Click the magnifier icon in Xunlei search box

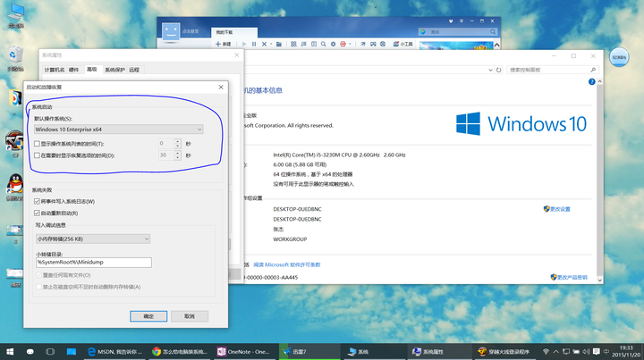(493, 31)
